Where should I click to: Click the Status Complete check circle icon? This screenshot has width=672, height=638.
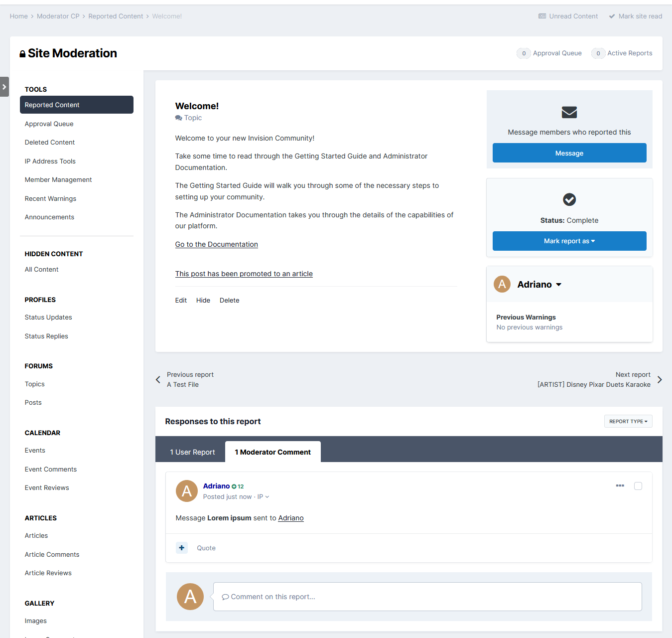coord(569,199)
